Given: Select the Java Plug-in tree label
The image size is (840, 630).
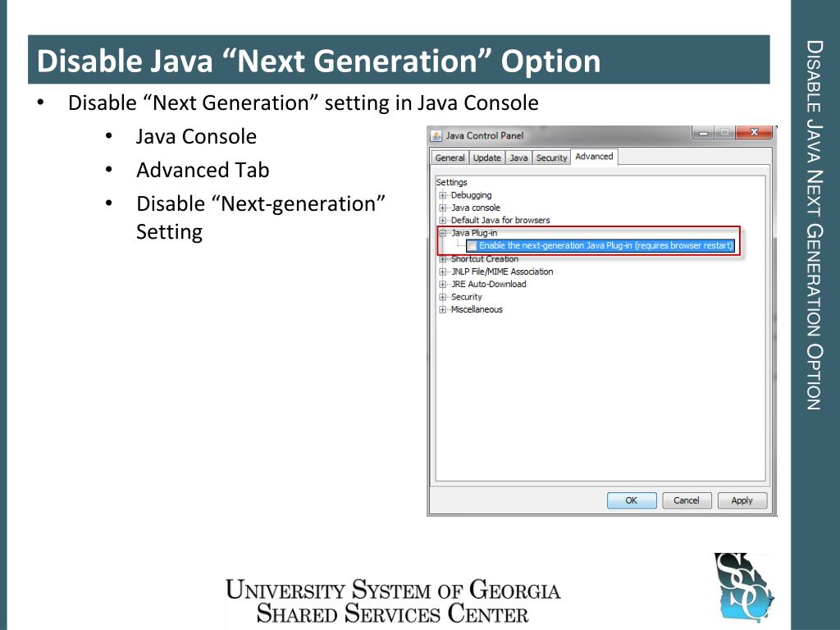Looking at the screenshot, I should tap(474, 233).
